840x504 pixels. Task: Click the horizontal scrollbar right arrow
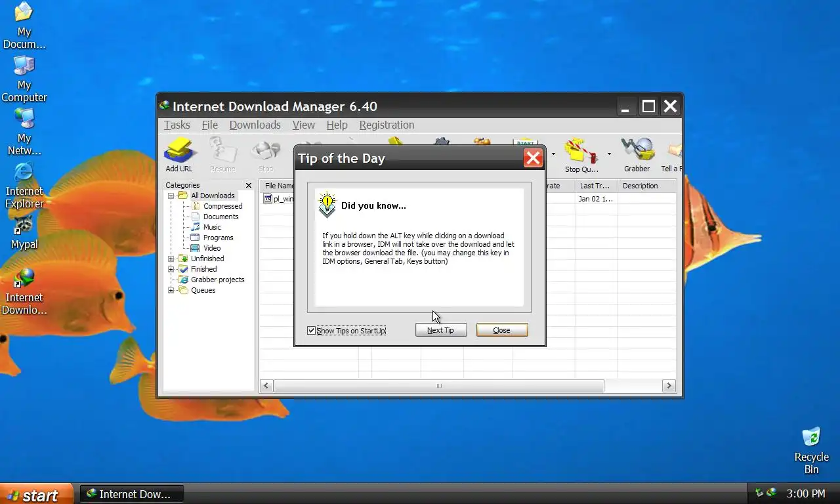click(x=669, y=386)
